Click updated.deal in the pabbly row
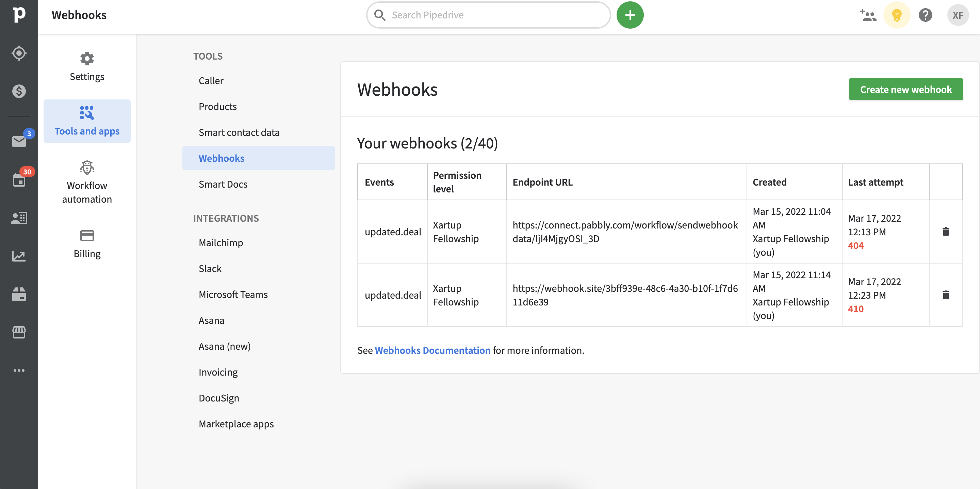 pyautogui.click(x=393, y=232)
